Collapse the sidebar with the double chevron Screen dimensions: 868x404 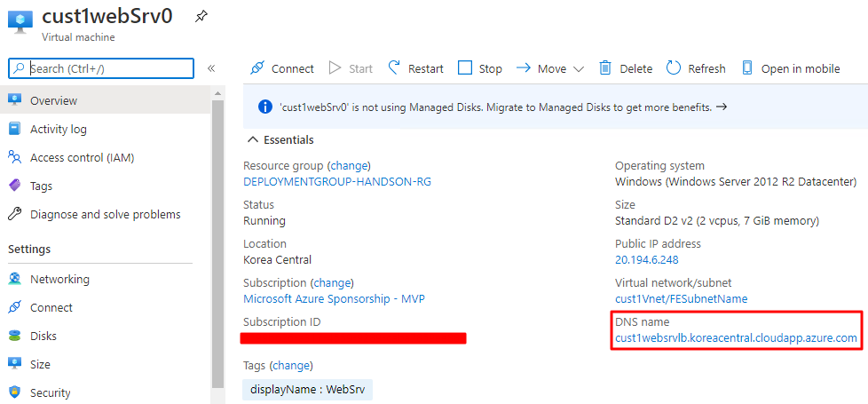click(x=211, y=68)
